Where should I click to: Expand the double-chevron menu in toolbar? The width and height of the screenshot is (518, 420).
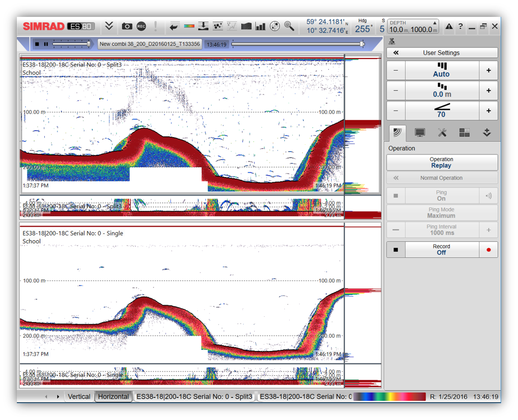[x=110, y=25]
